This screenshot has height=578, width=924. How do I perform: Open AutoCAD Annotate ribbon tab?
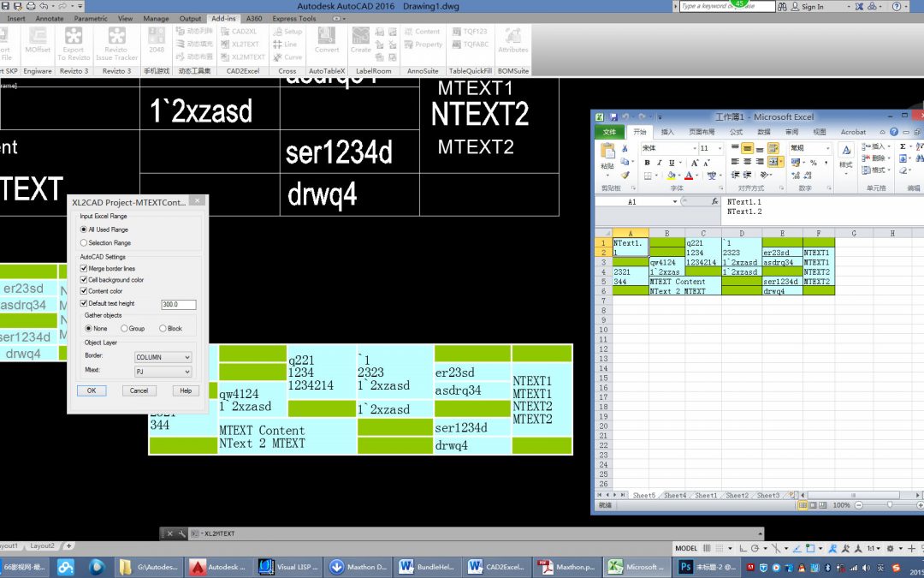[x=50, y=18]
